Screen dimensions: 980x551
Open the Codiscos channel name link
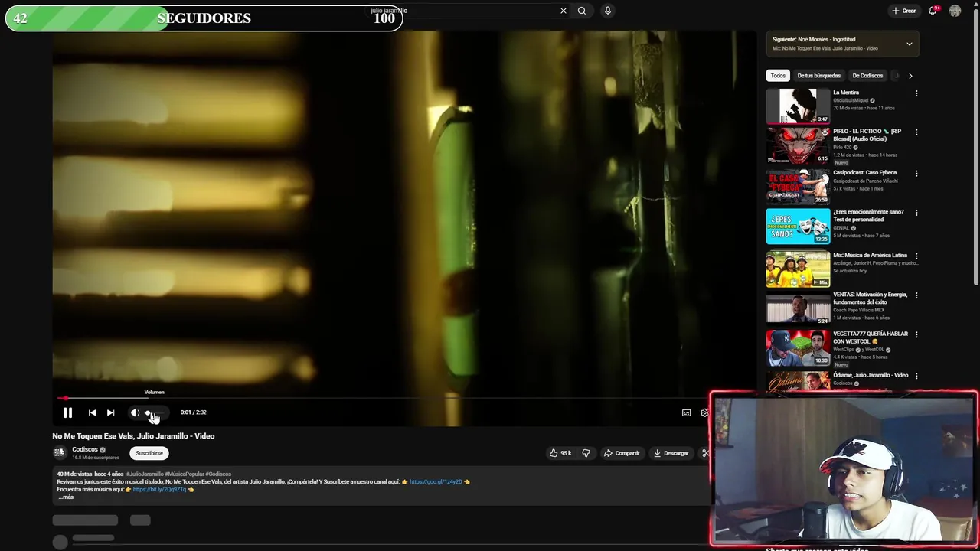[85, 449]
